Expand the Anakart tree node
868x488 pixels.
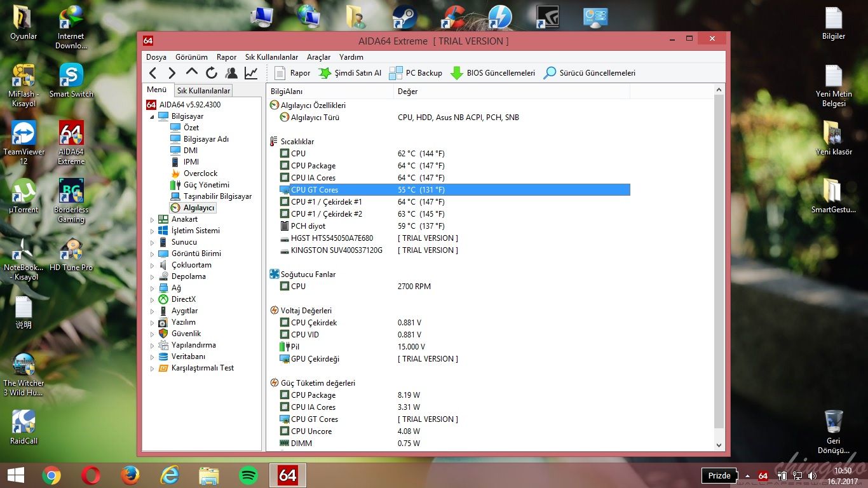coord(152,220)
